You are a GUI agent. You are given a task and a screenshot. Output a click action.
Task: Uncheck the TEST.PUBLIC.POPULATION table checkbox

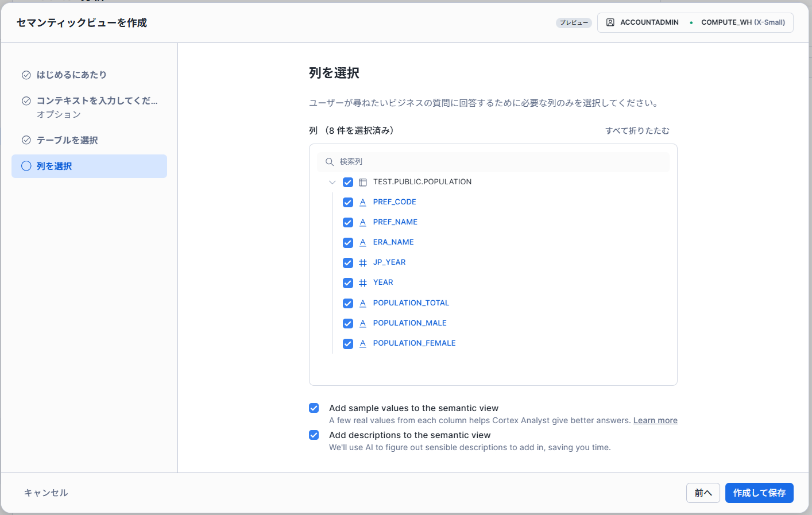click(348, 183)
